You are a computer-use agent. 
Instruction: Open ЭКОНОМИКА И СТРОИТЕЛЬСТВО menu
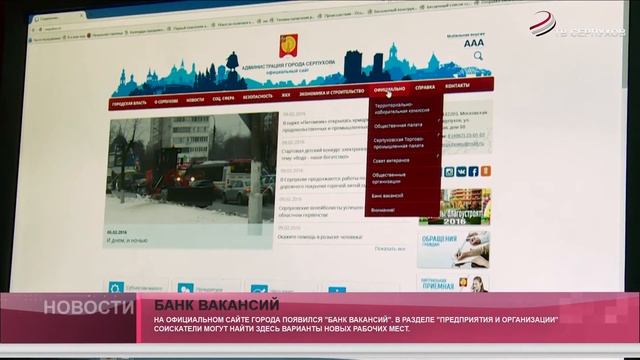(x=331, y=93)
